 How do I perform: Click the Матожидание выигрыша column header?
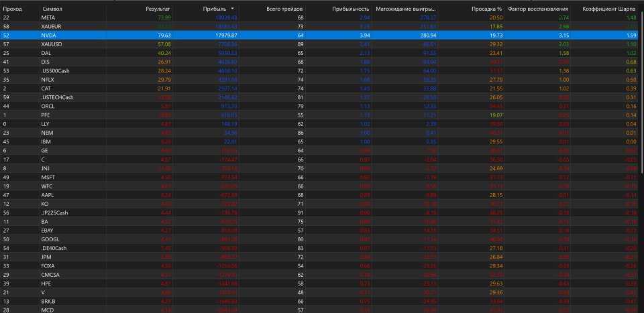tap(406, 9)
